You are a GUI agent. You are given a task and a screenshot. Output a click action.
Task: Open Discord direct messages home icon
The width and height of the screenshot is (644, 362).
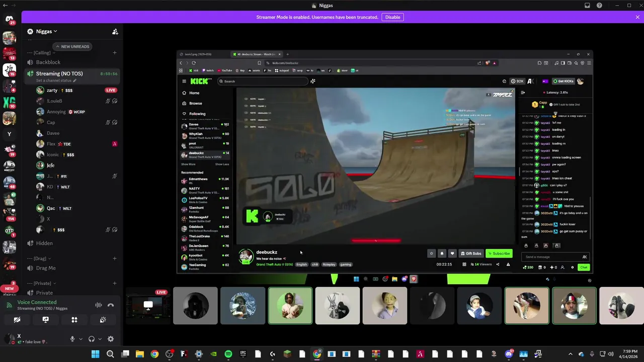point(9,19)
